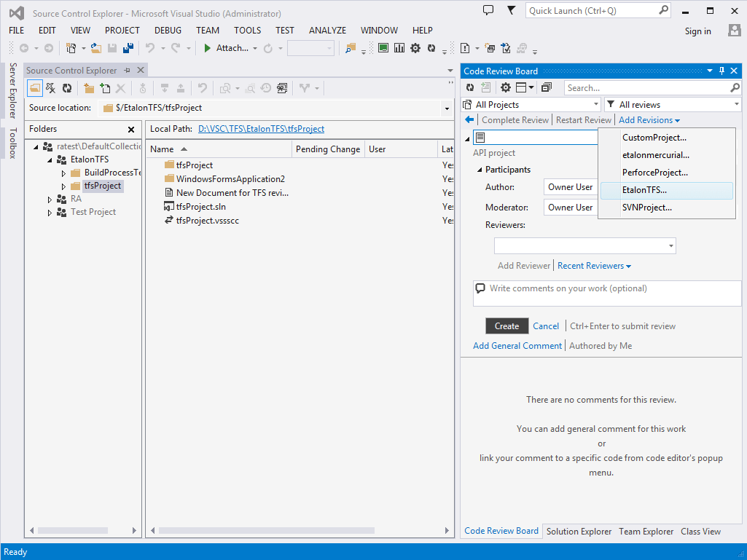Click the New Folder icon in the toolbar
The height and width of the screenshot is (560, 747).
[x=88, y=87]
